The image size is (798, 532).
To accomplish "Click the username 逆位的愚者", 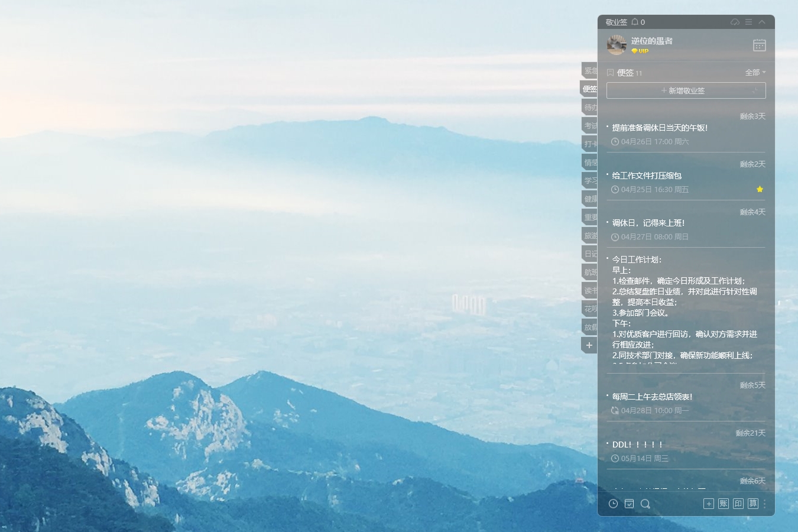I will coord(652,41).
